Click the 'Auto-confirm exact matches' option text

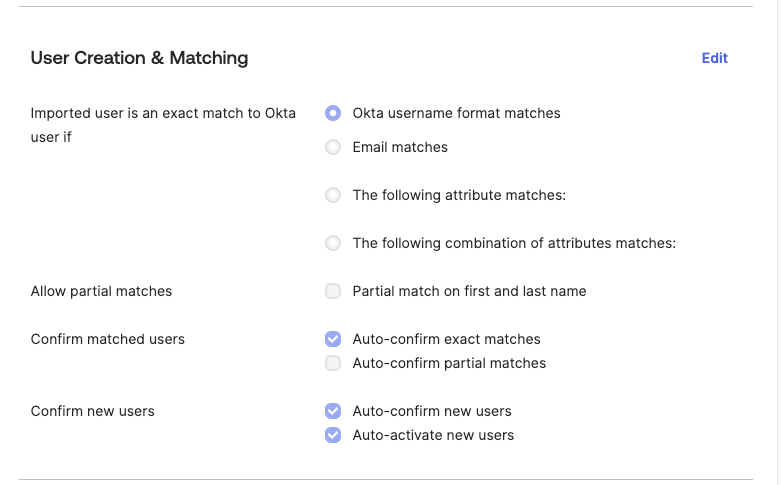point(446,339)
